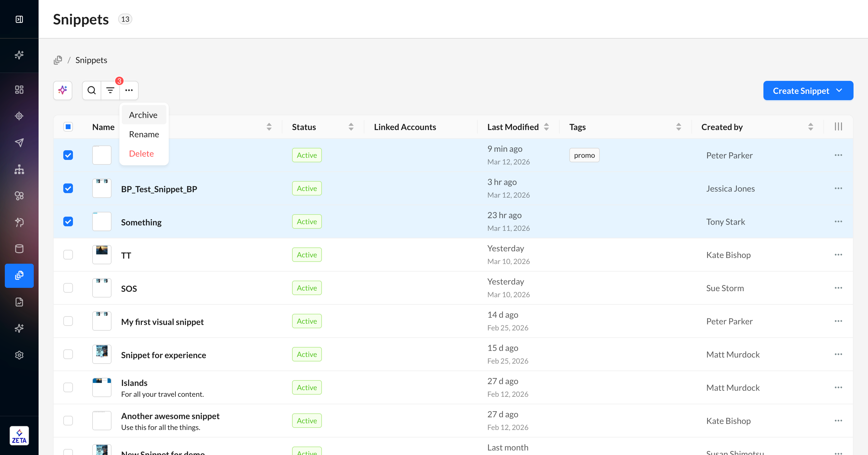Sort by the Last Modified column arrows
The height and width of the screenshot is (455, 868).
coord(546,127)
